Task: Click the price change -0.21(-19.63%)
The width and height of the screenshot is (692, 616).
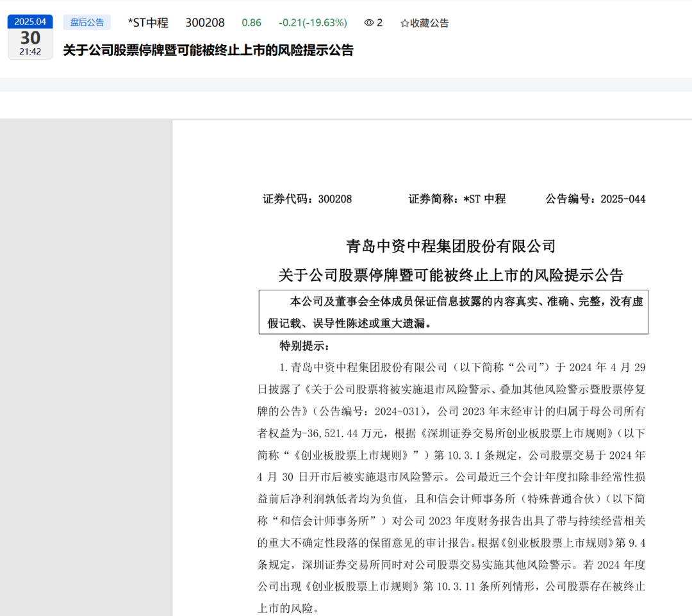Action: point(313,23)
